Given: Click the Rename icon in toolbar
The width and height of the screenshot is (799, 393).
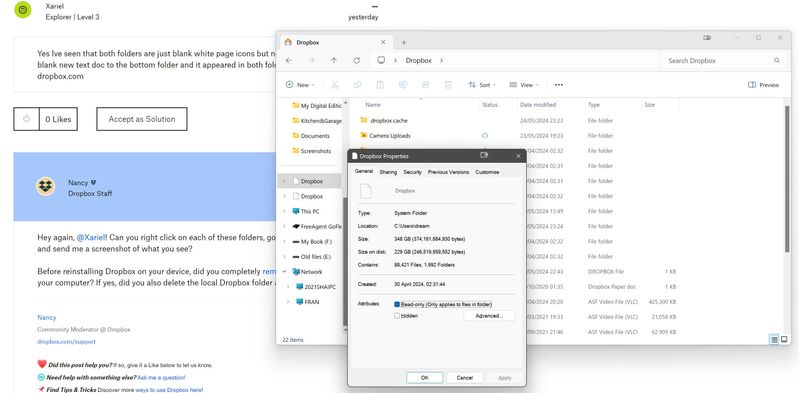Looking at the screenshot, I should pyautogui.click(x=403, y=85).
